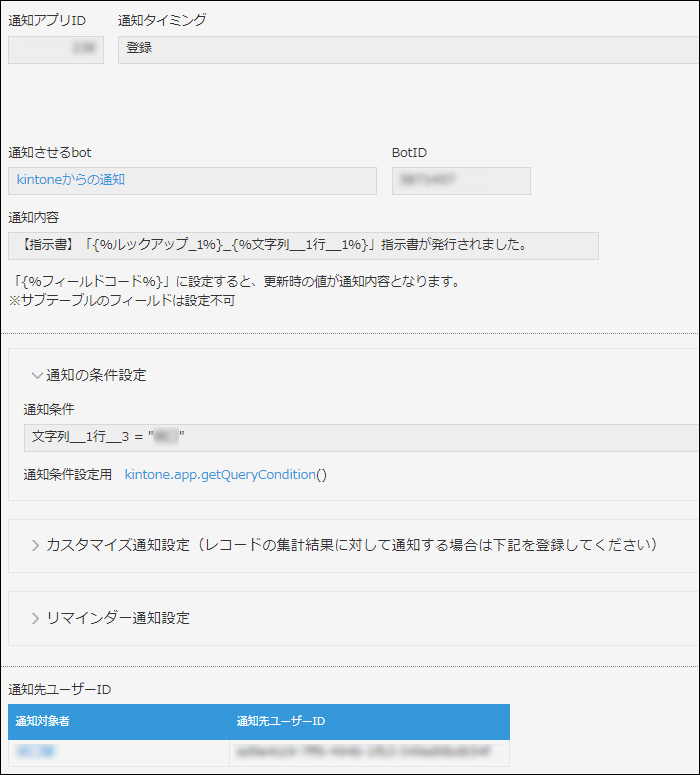Screen dimensions: 700x775
Task: Select the 通知条件 query field
Action: coord(360,437)
